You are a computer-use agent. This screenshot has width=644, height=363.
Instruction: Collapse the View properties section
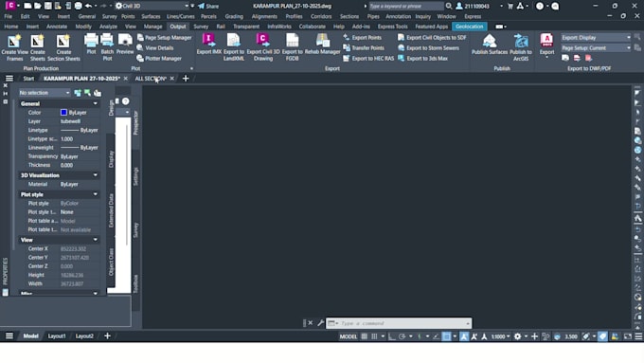96,240
